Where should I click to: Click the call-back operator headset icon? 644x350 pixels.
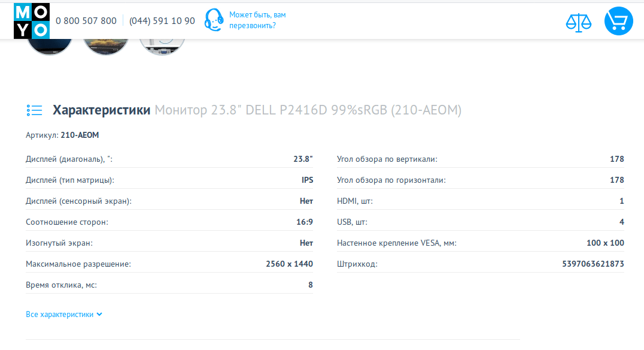[214, 20]
